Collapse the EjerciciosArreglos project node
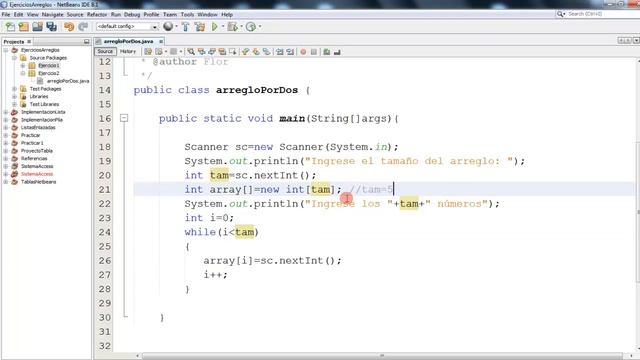Screen dimensions: 640x360 click(x=6, y=50)
